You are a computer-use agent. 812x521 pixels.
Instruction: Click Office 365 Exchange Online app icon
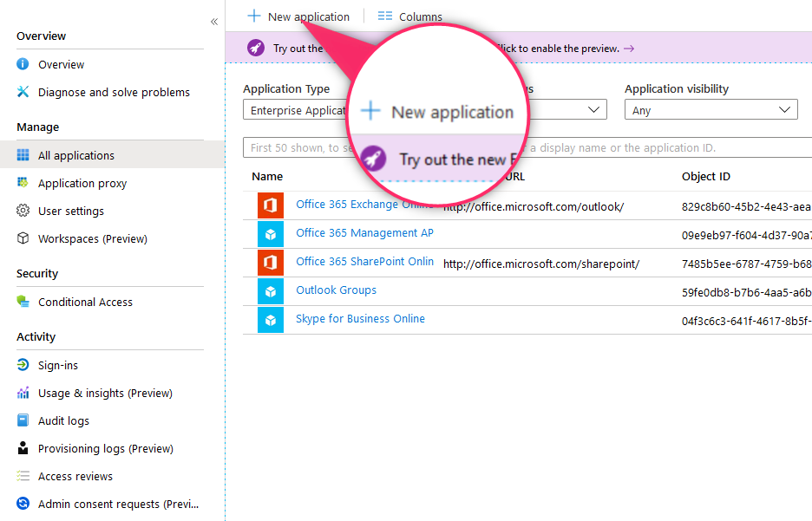270,205
